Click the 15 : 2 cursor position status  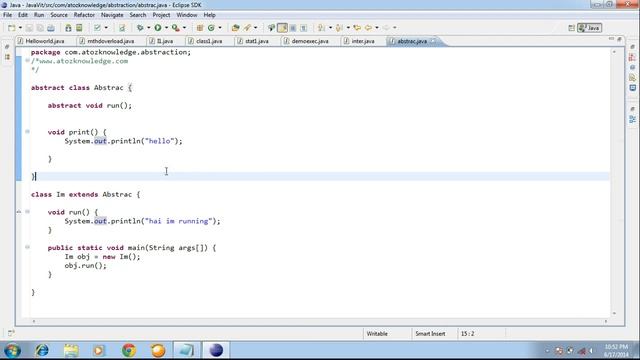coord(467,333)
